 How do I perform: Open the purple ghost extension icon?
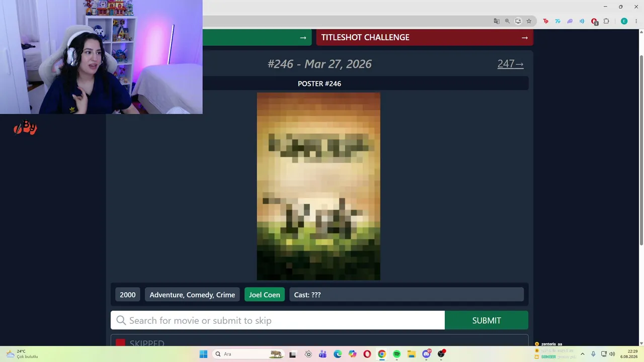570,21
